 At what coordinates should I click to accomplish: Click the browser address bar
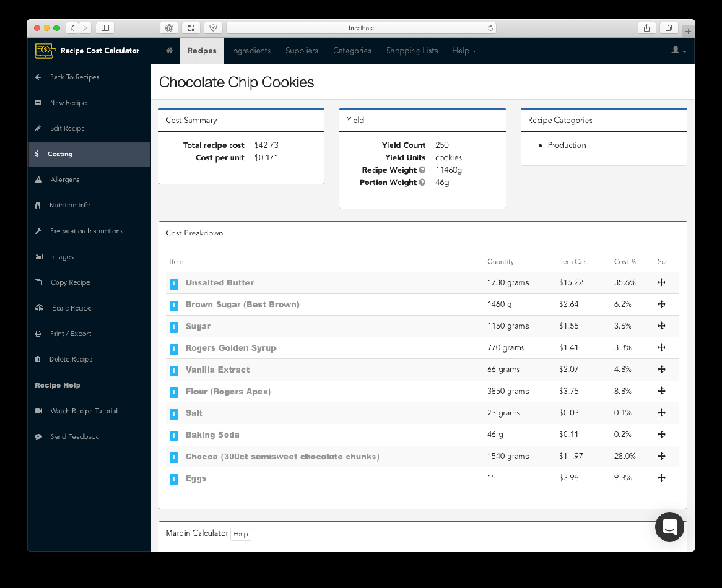pos(362,28)
